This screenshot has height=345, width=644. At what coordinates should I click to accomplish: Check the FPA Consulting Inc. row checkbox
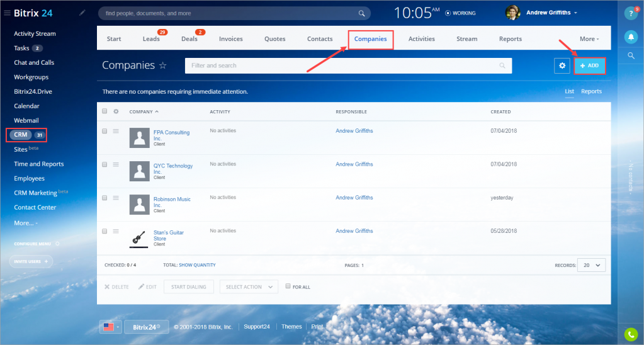(105, 131)
